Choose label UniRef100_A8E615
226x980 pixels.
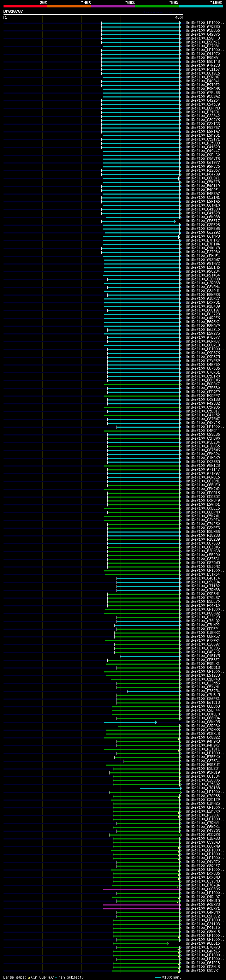click(202, 944)
